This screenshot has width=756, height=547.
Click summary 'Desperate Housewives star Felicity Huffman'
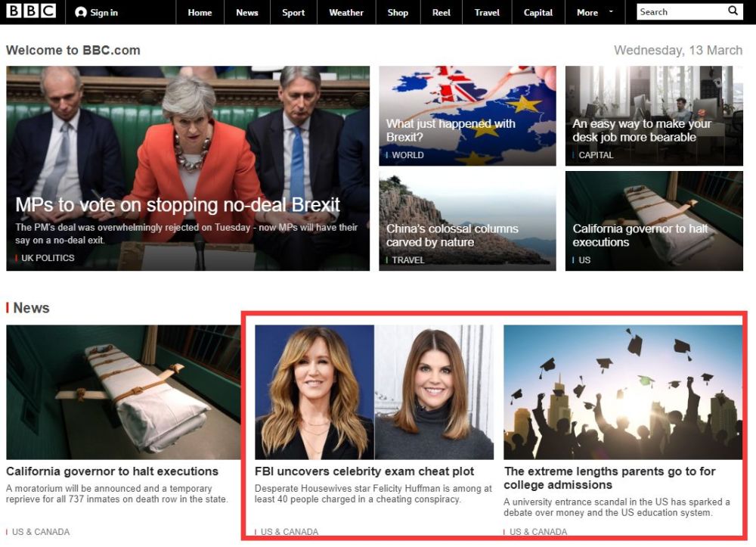[x=373, y=494]
